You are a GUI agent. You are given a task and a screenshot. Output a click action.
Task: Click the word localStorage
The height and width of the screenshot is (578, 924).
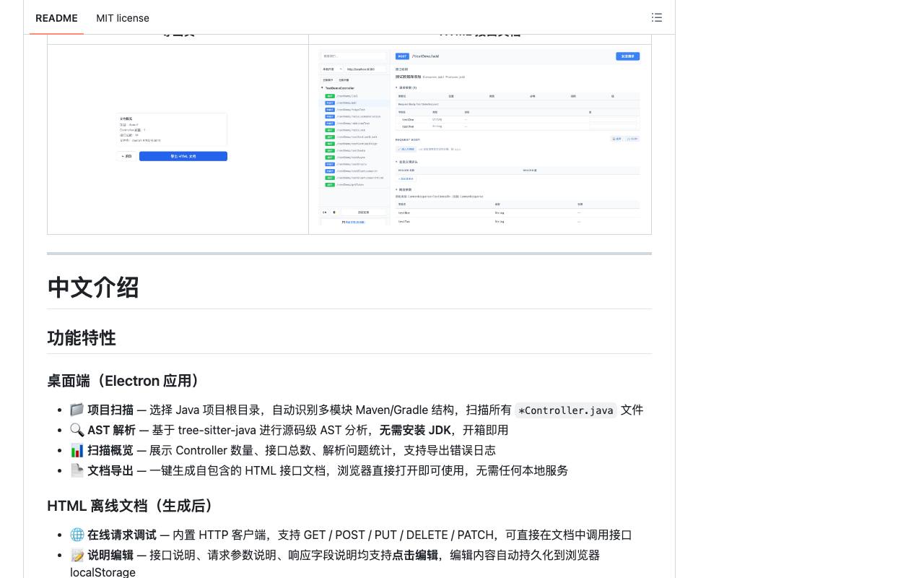tap(103, 572)
